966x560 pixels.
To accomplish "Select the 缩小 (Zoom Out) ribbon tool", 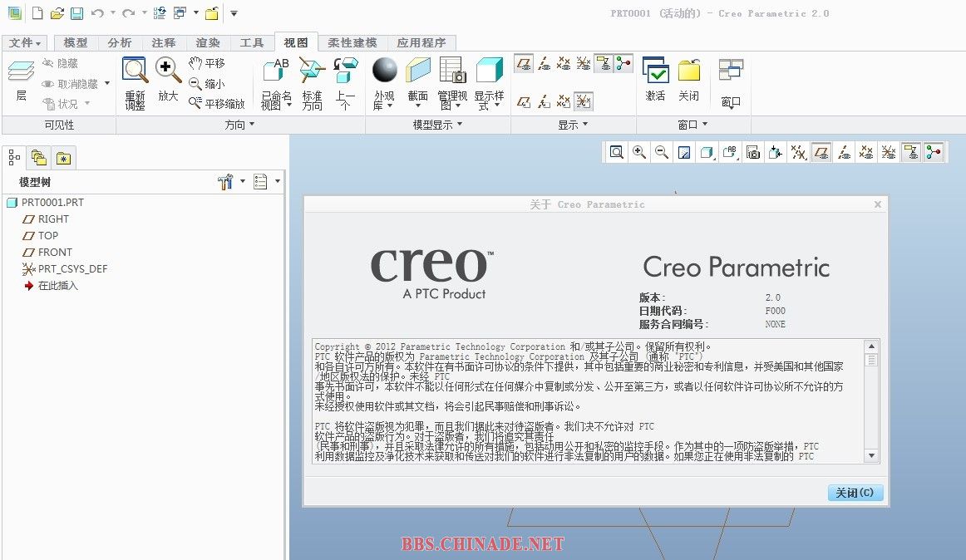I will coord(206,83).
